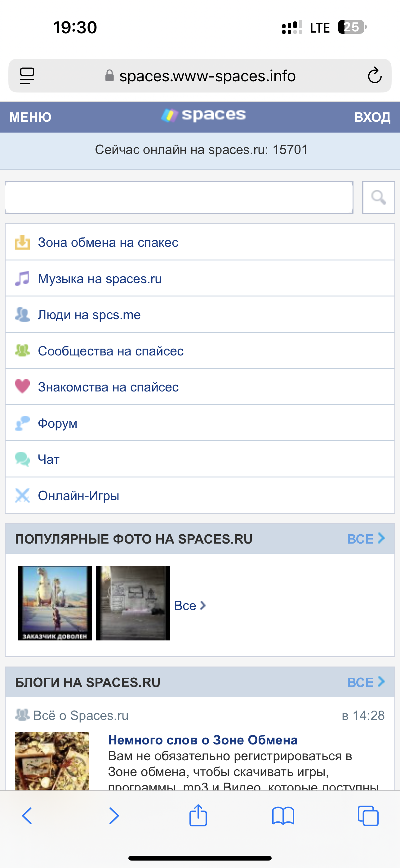The image size is (400, 868).
Task: Tap the search magnifier button
Action: pyautogui.click(x=379, y=197)
